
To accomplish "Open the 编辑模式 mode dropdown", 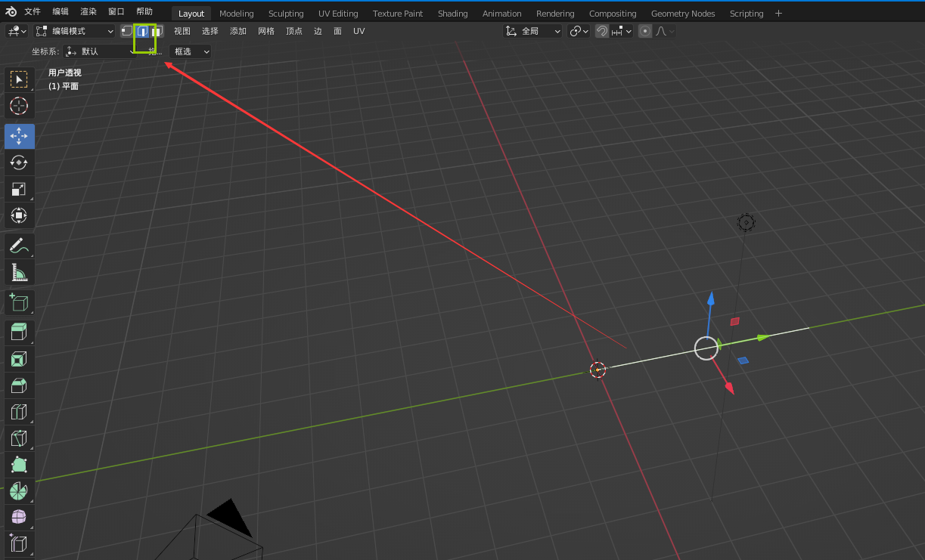I will pyautogui.click(x=74, y=31).
